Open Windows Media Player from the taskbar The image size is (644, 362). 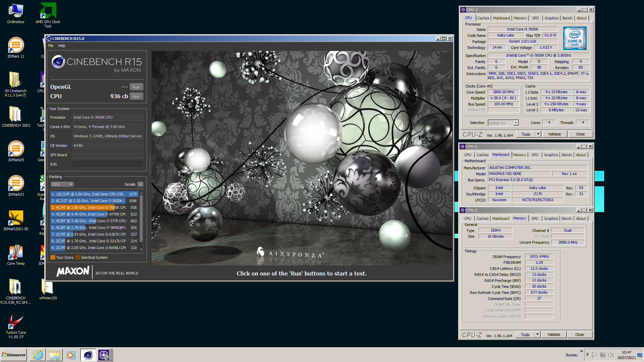point(71,355)
